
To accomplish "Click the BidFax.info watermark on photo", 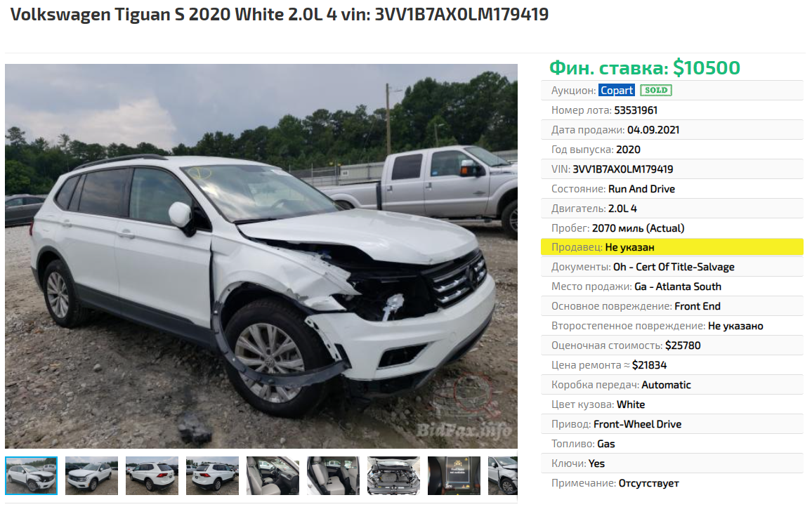I will point(464,430).
